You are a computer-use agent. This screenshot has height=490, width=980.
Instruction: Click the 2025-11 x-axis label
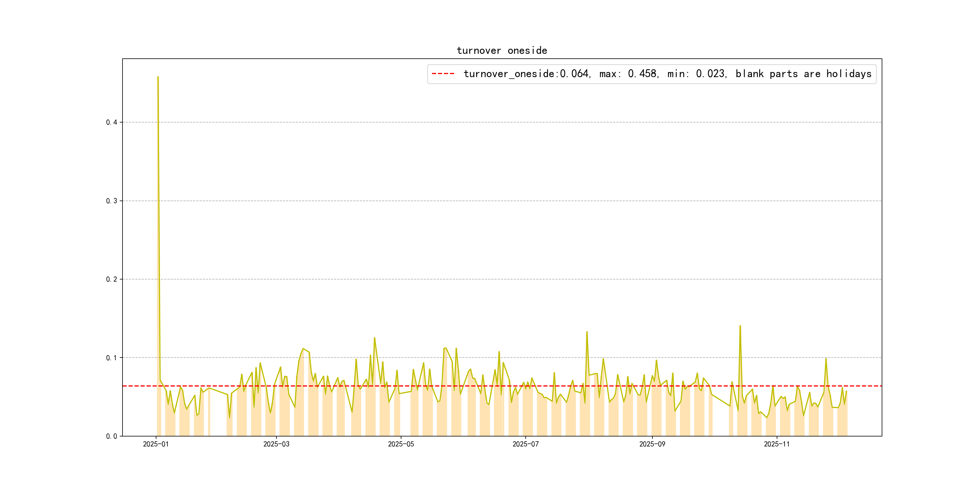776,444
